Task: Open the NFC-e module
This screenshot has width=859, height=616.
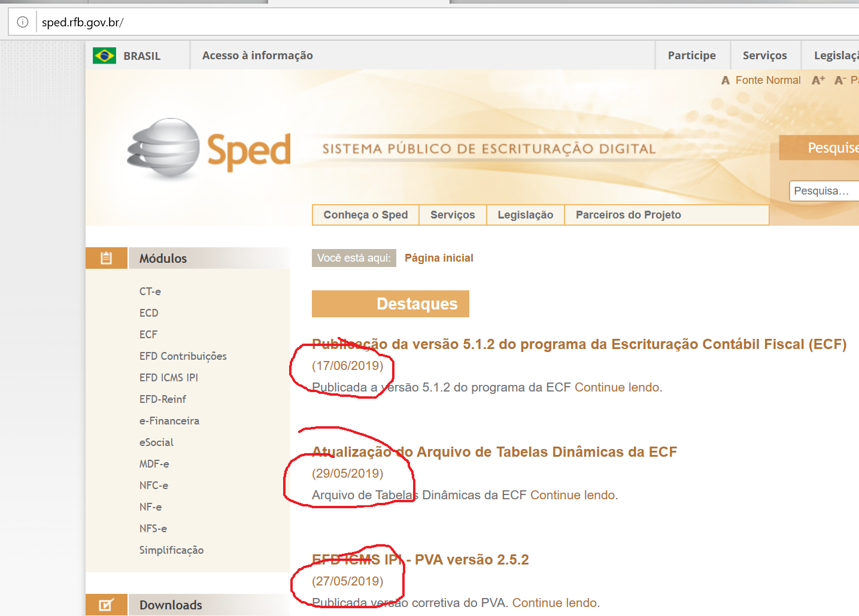Action: point(154,485)
